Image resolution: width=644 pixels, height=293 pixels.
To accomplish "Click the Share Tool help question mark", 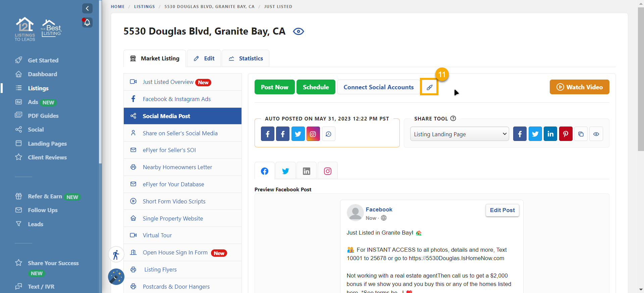I will pos(453,118).
